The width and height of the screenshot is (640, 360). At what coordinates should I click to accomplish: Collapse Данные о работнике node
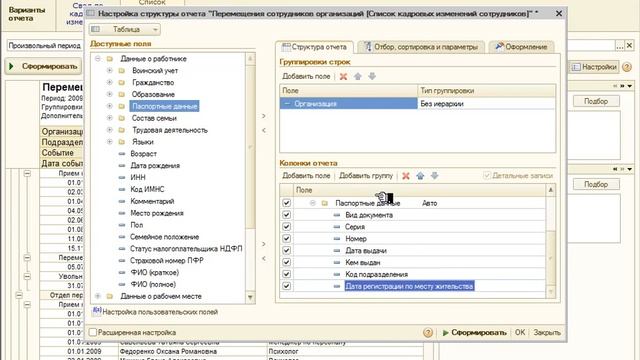pyautogui.click(x=98, y=59)
